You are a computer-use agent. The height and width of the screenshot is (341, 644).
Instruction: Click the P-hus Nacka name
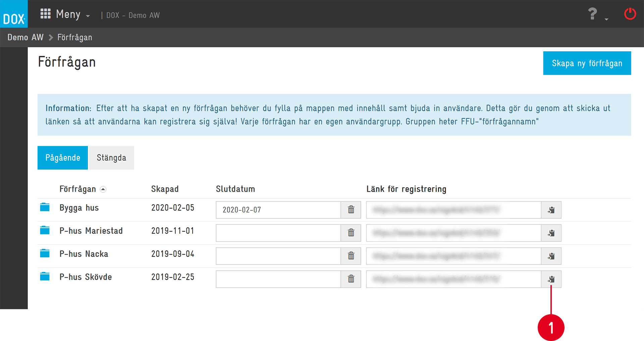click(84, 254)
